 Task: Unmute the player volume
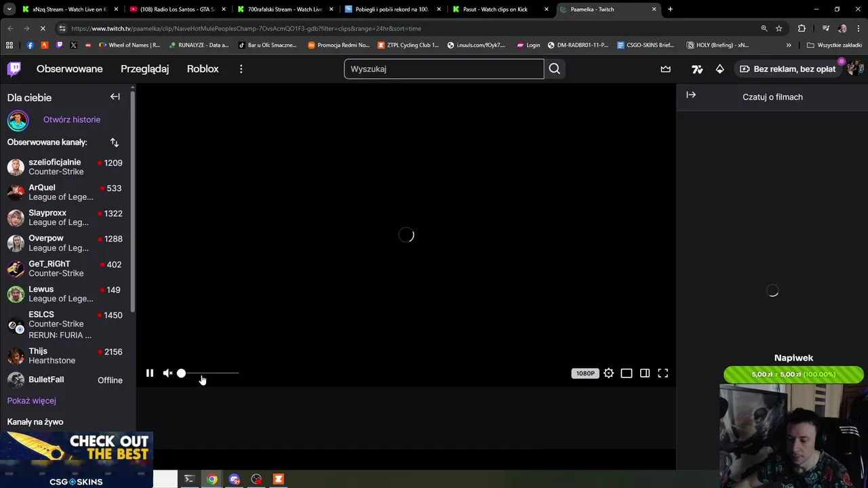point(167,373)
